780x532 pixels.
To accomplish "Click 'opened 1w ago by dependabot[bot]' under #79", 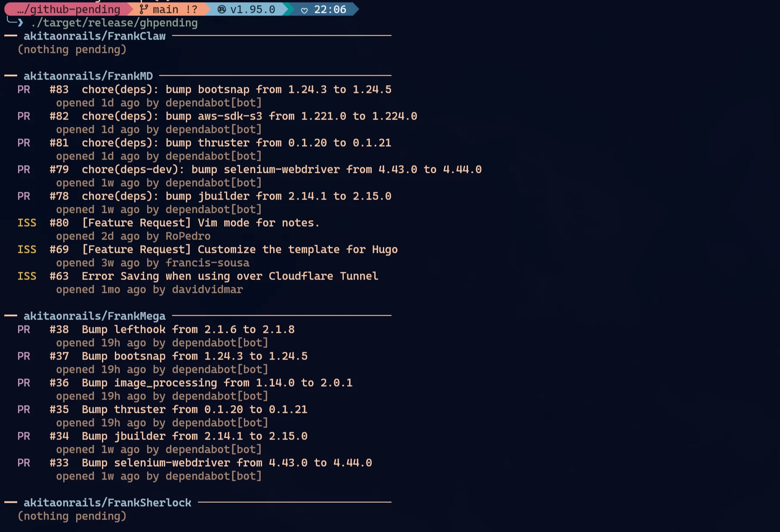I will 159,183.
